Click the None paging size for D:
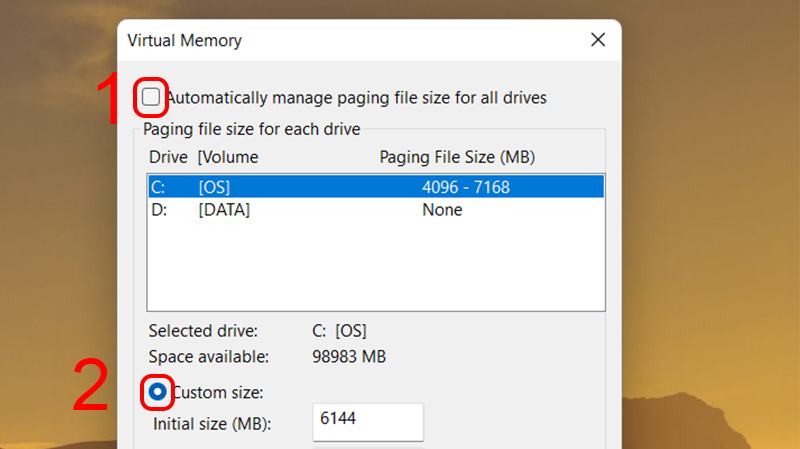This screenshot has width=800, height=449. click(x=442, y=210)
